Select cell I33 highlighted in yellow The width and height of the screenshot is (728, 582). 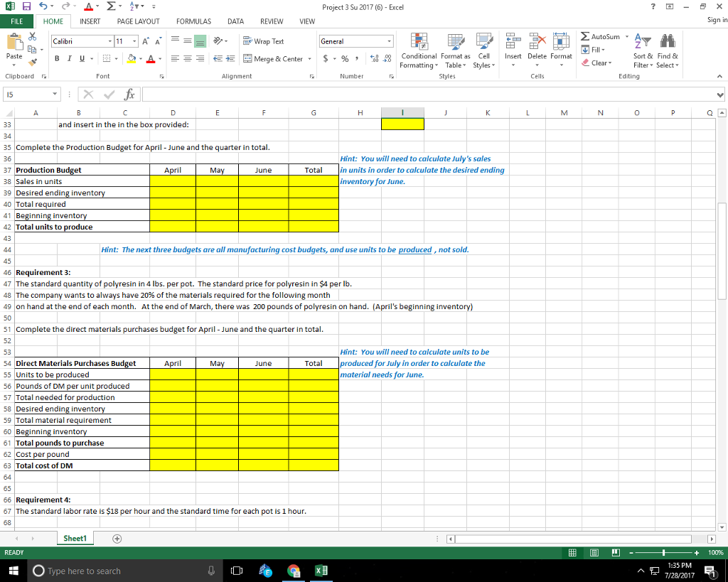pos(402,124)
